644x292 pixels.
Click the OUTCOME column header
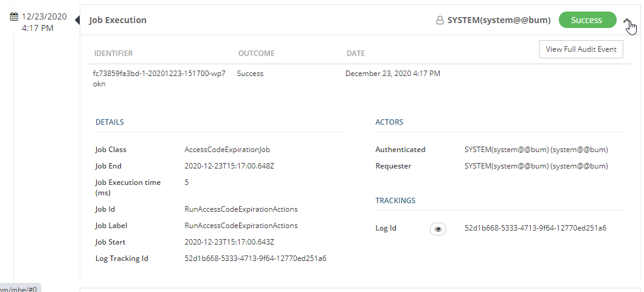pyautogui.click(x=256, y=54)
